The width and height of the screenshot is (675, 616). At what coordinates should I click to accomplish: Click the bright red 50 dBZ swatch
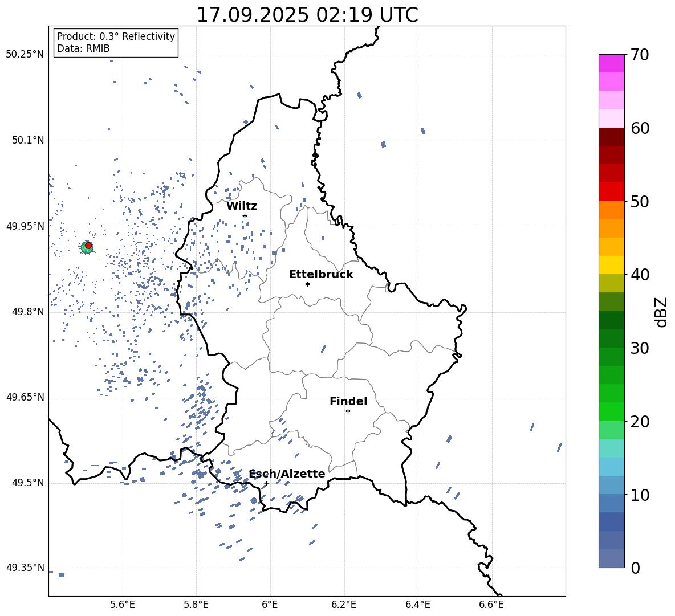[x=612, y=192]
